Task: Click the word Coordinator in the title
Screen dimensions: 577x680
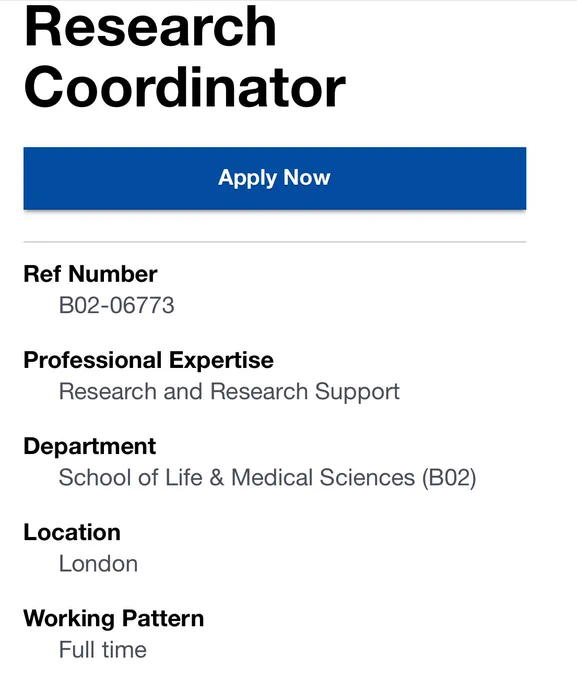Action: tap(185, 87)
